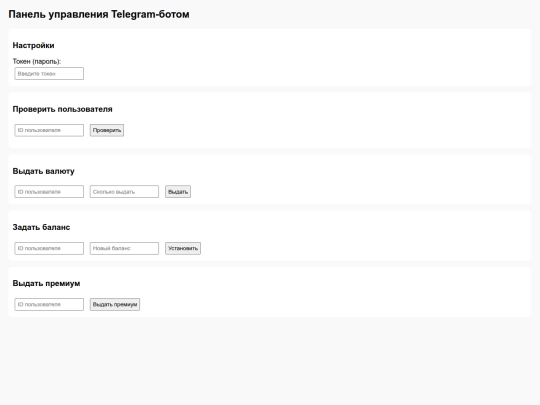
Task: Click the Панель управления Telegram-ботом title
Action: coord(99,14)
